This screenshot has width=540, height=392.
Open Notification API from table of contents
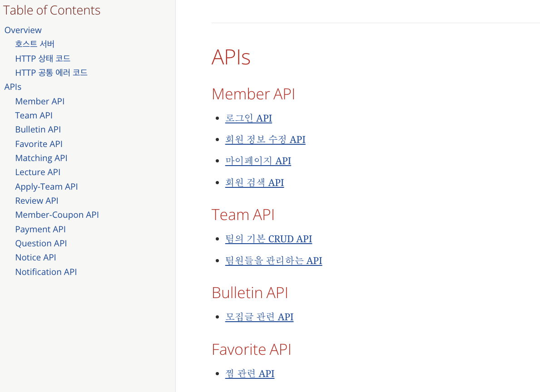point(46,272)
